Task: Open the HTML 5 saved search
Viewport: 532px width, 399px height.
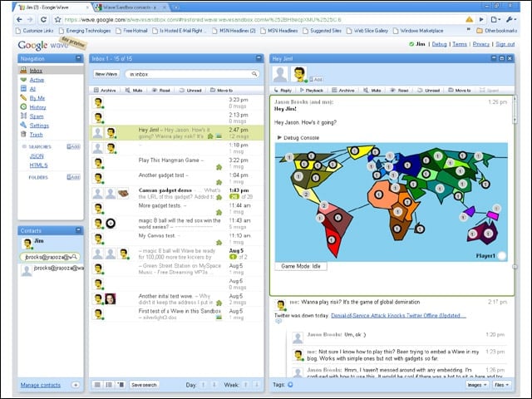Action: coord(38,165)
